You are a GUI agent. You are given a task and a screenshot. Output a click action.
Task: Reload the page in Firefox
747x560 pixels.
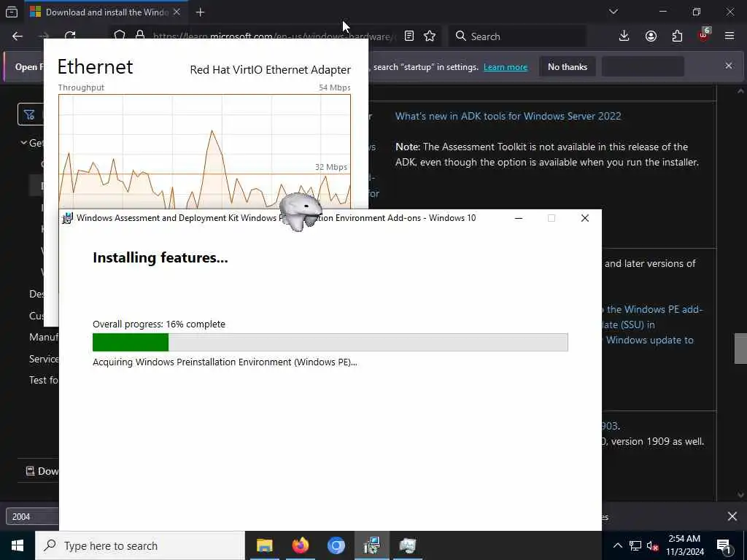[x=70, y=35]
